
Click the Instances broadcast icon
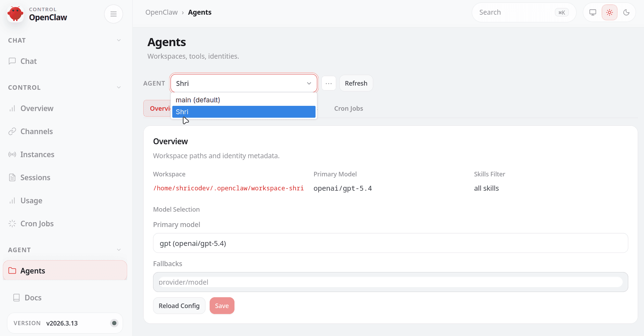[12, 154]
